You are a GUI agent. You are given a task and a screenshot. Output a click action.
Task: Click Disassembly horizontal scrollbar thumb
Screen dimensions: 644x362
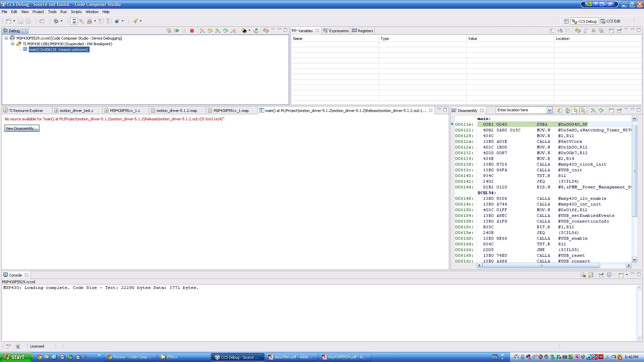(x=541, y=265)
